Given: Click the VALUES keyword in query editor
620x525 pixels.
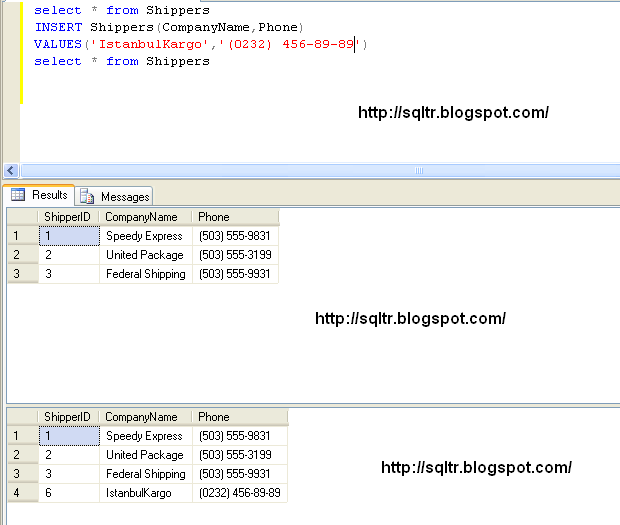Looking at the screenshot, I should point(58,44).
